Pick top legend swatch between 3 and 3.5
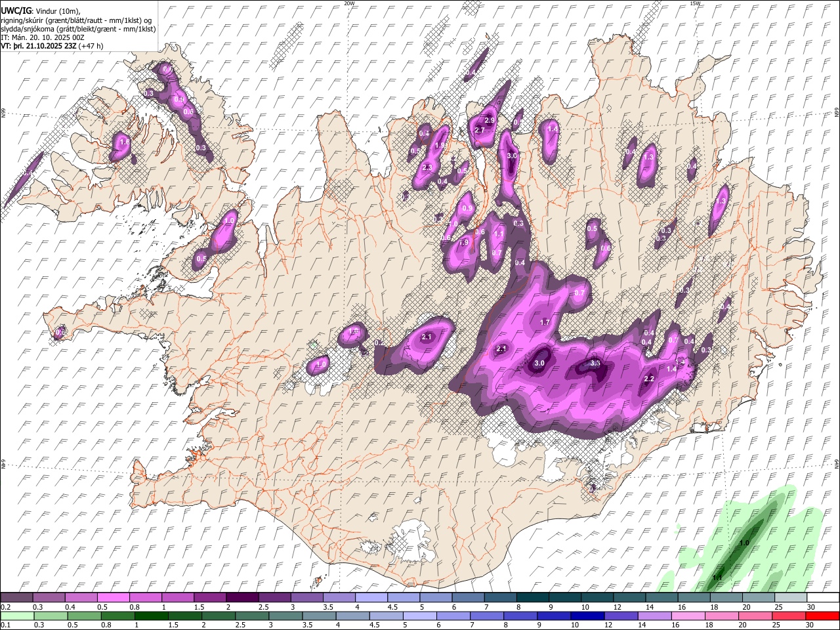The height and width of the screenshot is (630, 840). pos(306,597)
